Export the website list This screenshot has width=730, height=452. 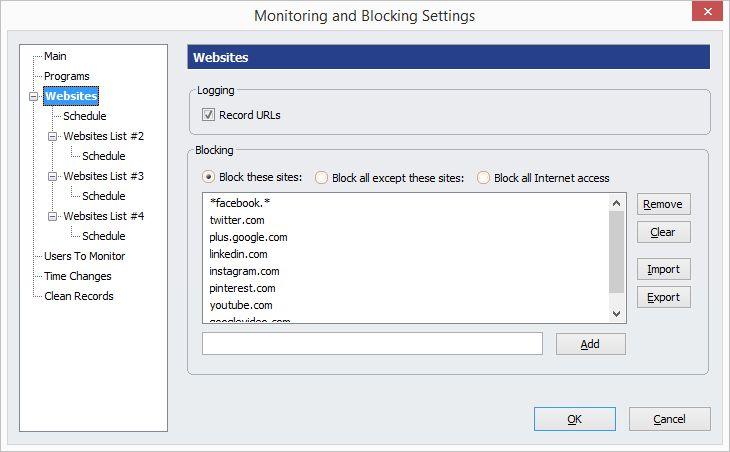coord(663,297)
